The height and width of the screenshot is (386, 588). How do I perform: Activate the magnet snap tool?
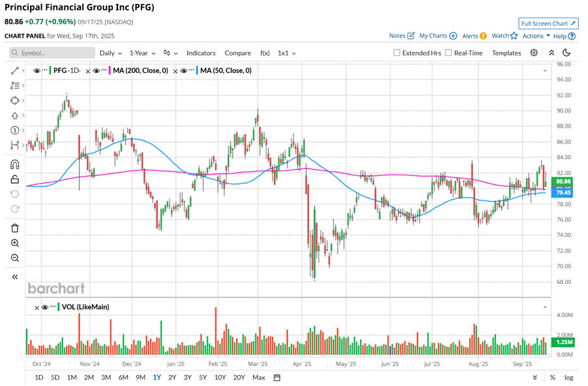point(14,164)
